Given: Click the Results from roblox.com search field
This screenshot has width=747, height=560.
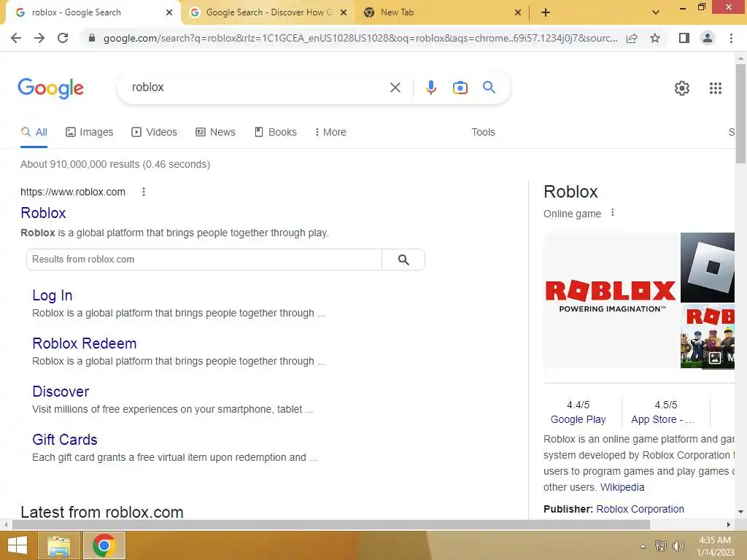Looking at the screenshot, I should [204, 260].
